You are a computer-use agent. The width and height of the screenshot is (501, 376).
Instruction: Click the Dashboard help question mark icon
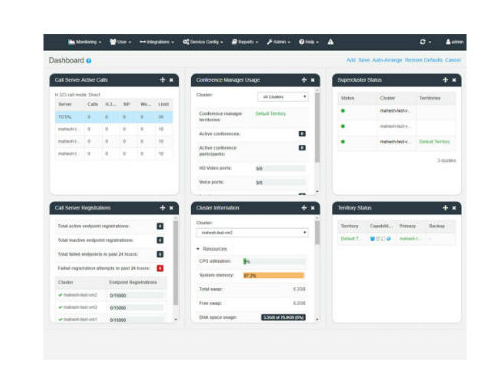(89, 61)
